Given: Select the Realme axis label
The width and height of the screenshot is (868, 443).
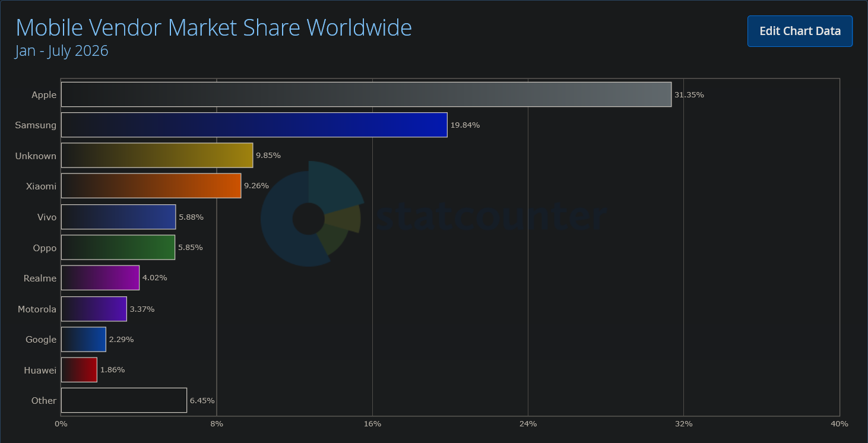Looking at the screenshot, I should (x=40, y=279).
